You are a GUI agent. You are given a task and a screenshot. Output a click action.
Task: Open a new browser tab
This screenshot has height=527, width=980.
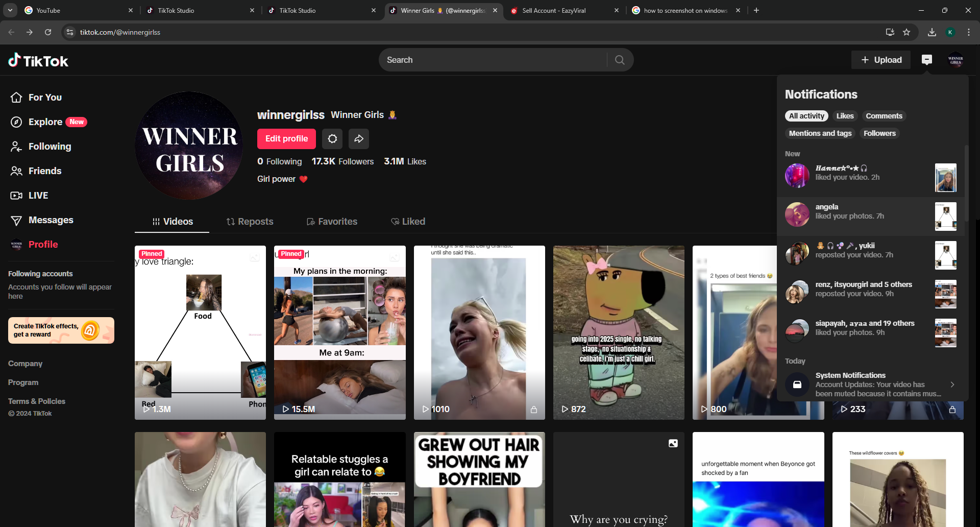click(756, 10)
